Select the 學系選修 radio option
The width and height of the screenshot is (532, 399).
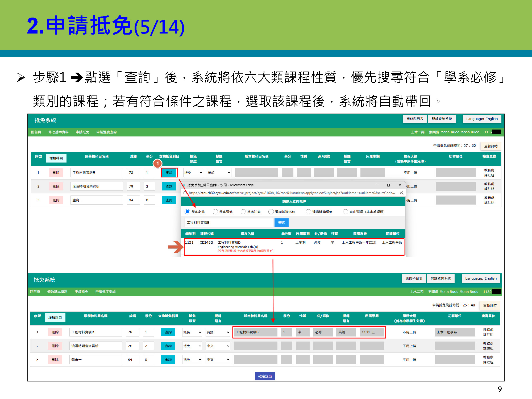click(215, 212)
